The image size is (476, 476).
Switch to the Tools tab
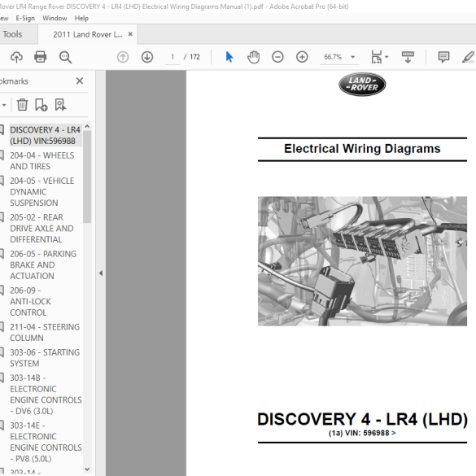[x=12, y=34]
